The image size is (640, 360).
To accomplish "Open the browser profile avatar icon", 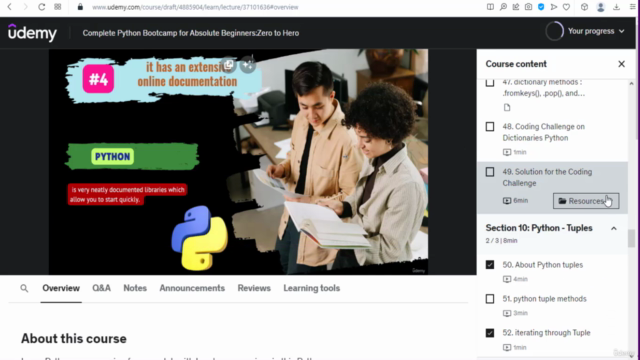I will [600, 7].
